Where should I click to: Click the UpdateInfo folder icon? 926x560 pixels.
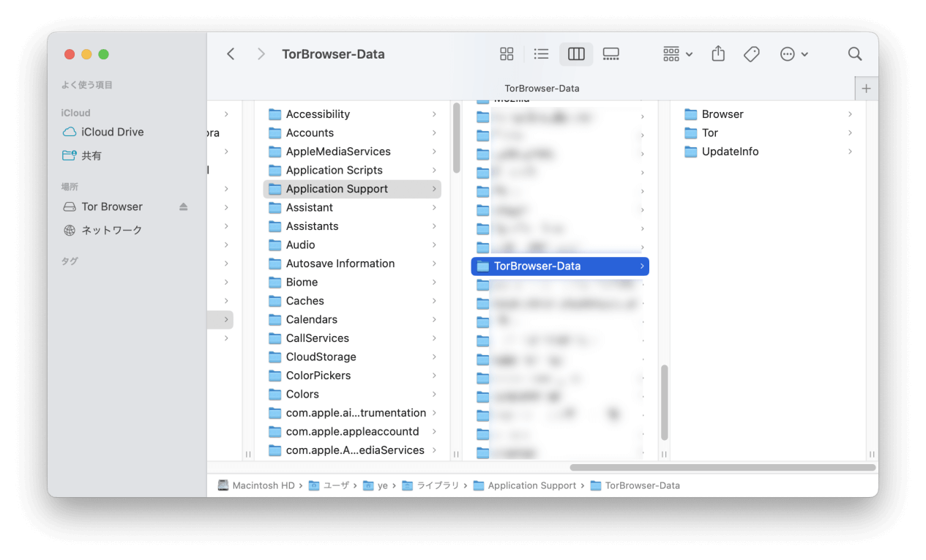click(691, 152)
